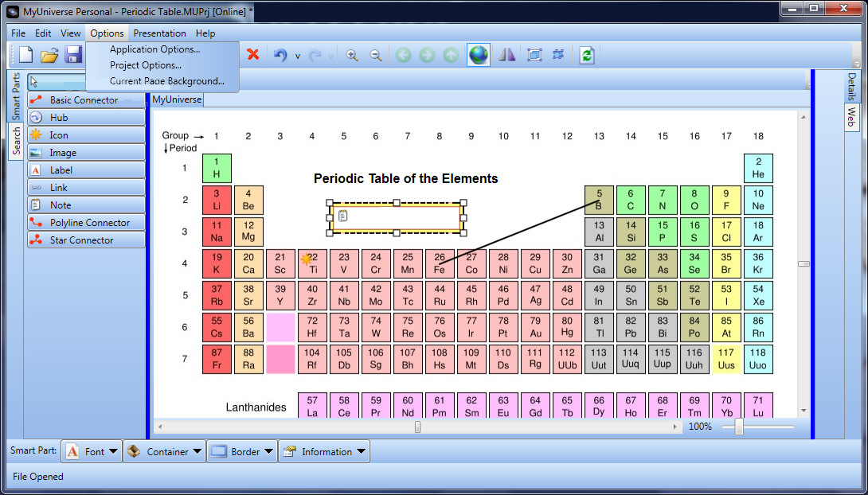This screenshot has height=495, width=868.
Task: Click the horizontal scrollbar thumb
Action: [x=418, y=427]
